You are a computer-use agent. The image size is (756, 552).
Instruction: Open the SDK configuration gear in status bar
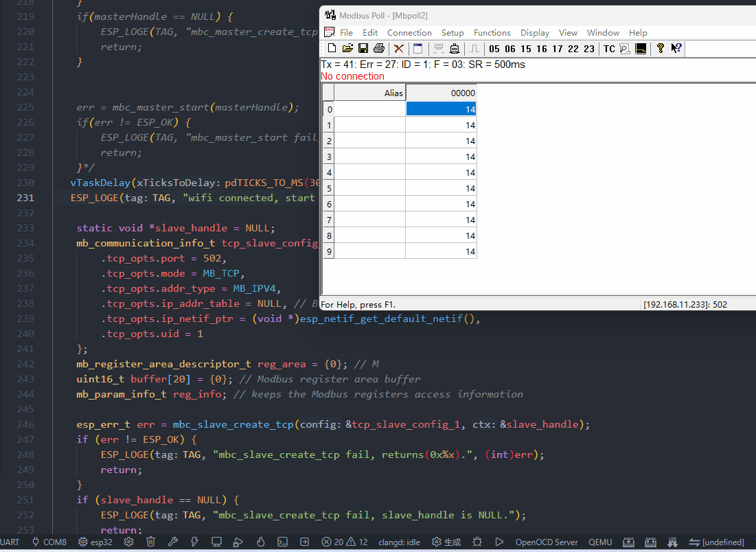pyautogui.click(x=128, y=542)
